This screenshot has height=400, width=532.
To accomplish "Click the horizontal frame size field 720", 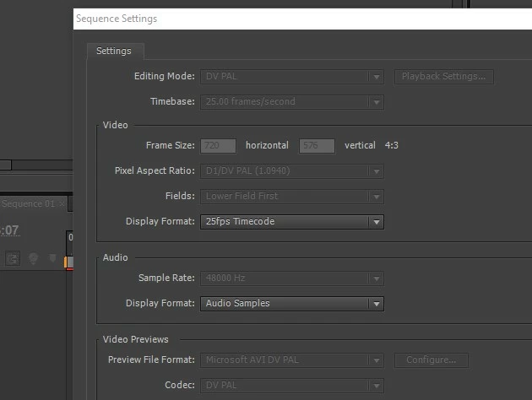I will coord(218,146).
